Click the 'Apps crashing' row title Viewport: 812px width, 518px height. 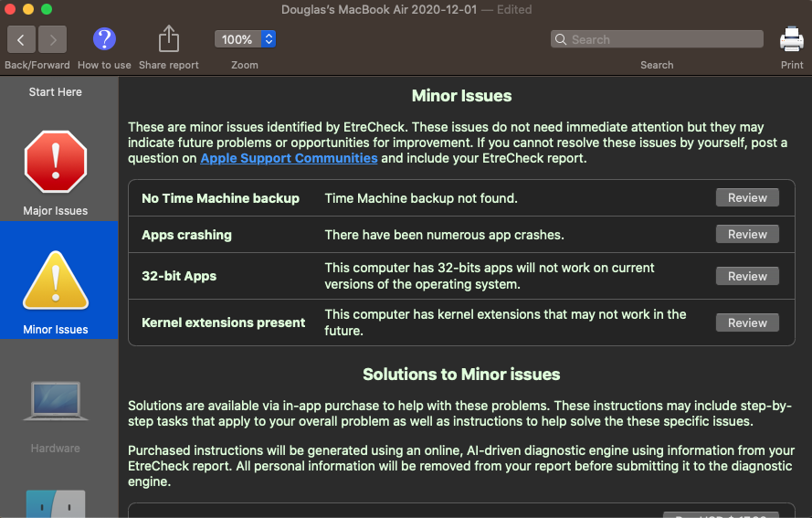187,235
